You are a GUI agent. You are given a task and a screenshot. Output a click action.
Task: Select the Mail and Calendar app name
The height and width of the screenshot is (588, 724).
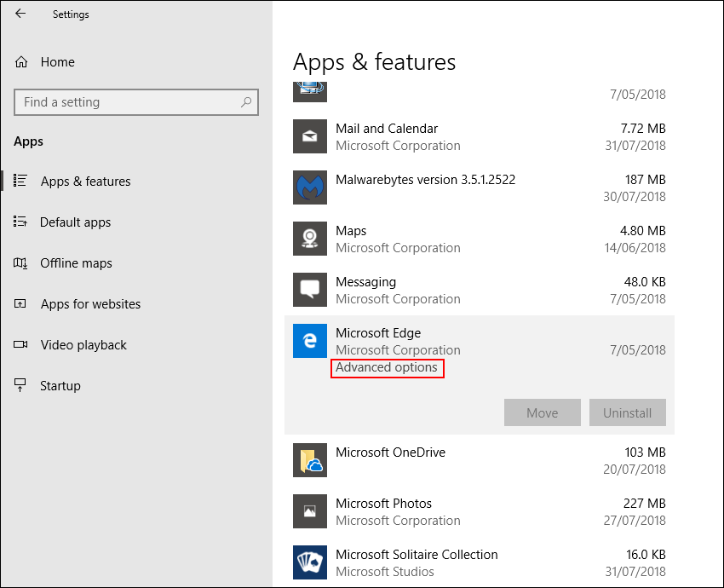(x=387, y=129)
